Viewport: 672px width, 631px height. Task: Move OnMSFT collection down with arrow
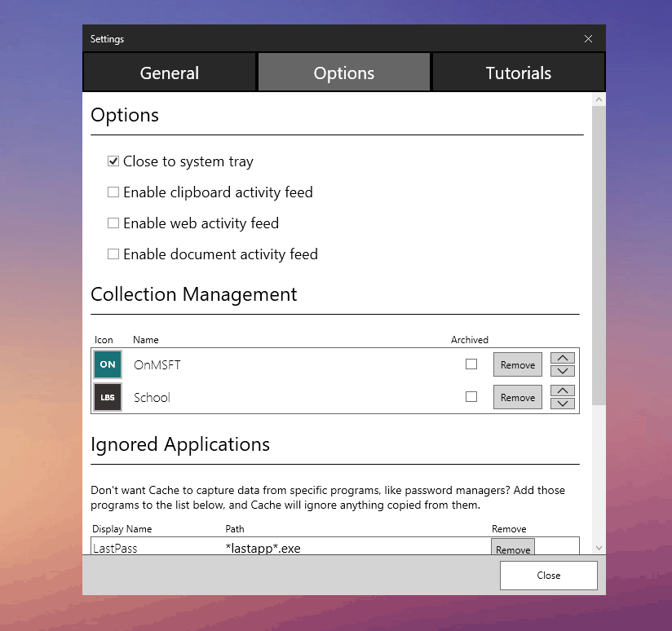(563, 371)
